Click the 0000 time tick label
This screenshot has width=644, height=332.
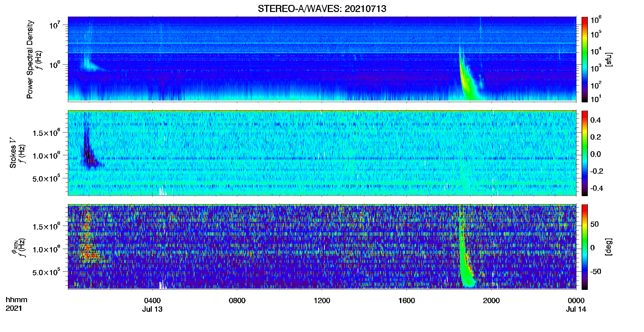pos(576,300)
